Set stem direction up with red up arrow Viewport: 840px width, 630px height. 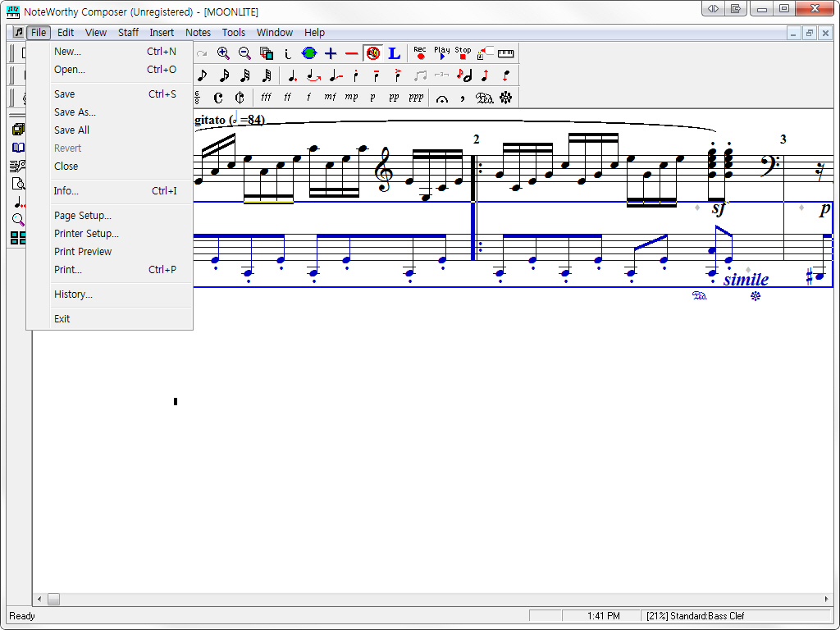click(485, 75)
